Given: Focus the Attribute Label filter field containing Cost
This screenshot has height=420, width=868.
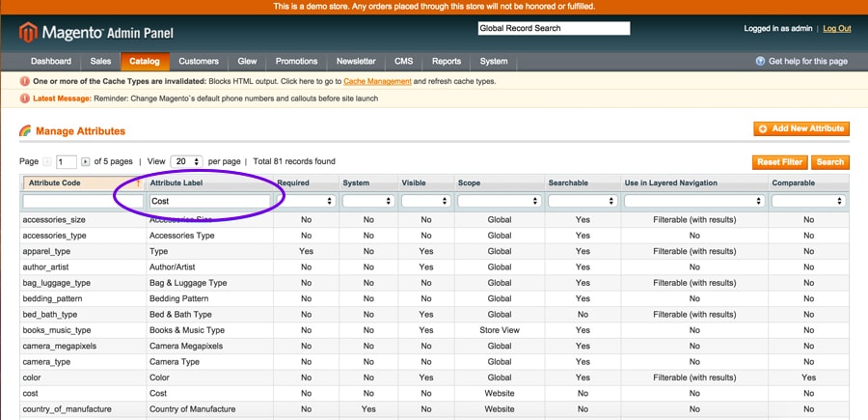Looking at the screenshot, I should pos(210,201).
